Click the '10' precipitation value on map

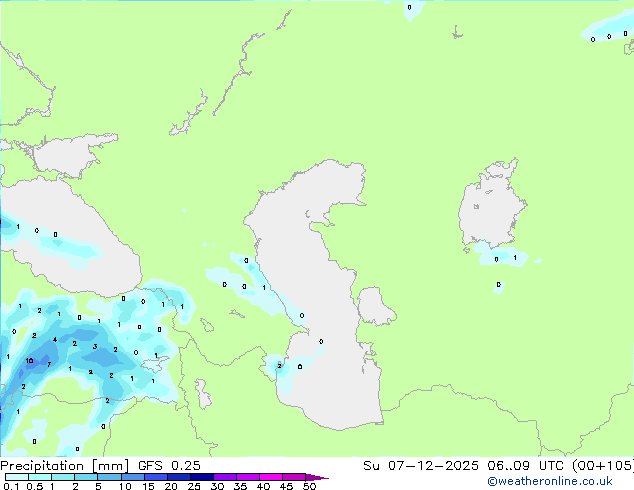pyautogui.click(x=30, y=361)
